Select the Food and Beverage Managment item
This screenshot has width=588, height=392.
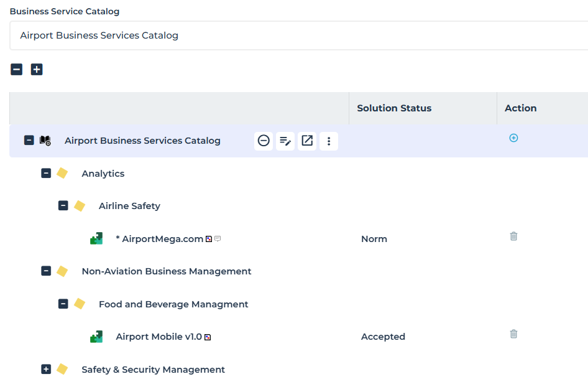173,304
